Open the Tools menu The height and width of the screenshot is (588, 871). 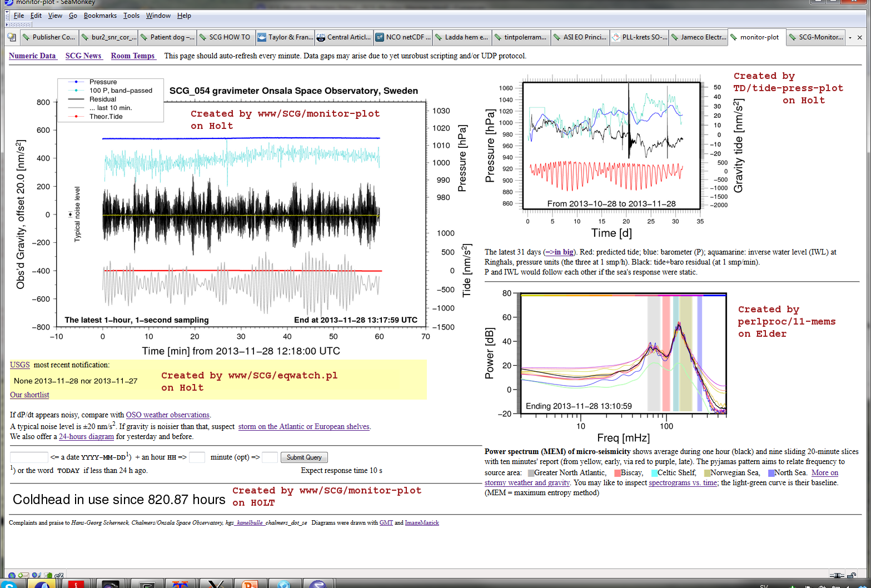coord(131,16)
